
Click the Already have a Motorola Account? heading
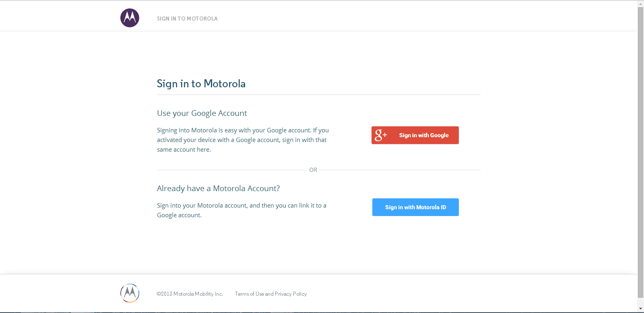pyautogui.click(x=219, y=189)
